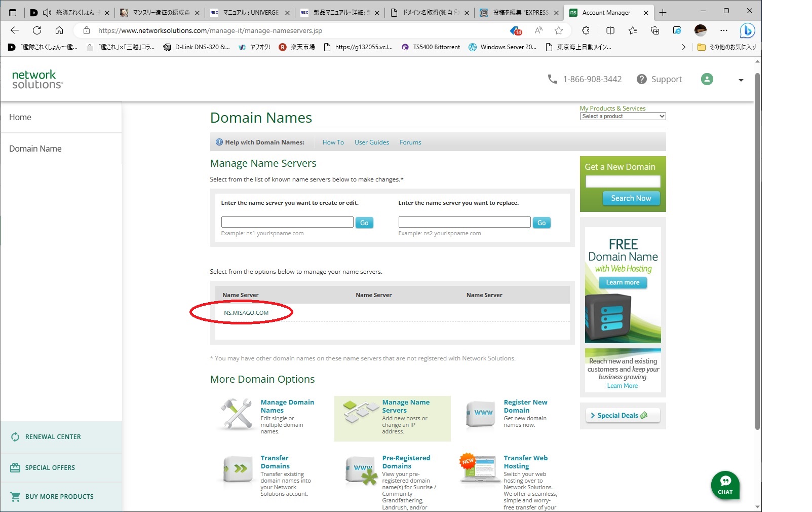Switch to the マンスリー遠征の編成 tab

point(160,13)
